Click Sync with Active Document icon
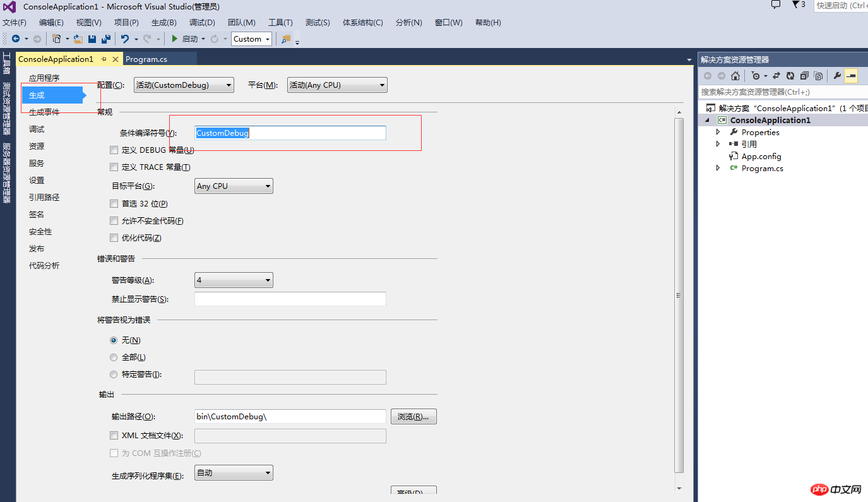868x502 pixels. click(776, 76)
